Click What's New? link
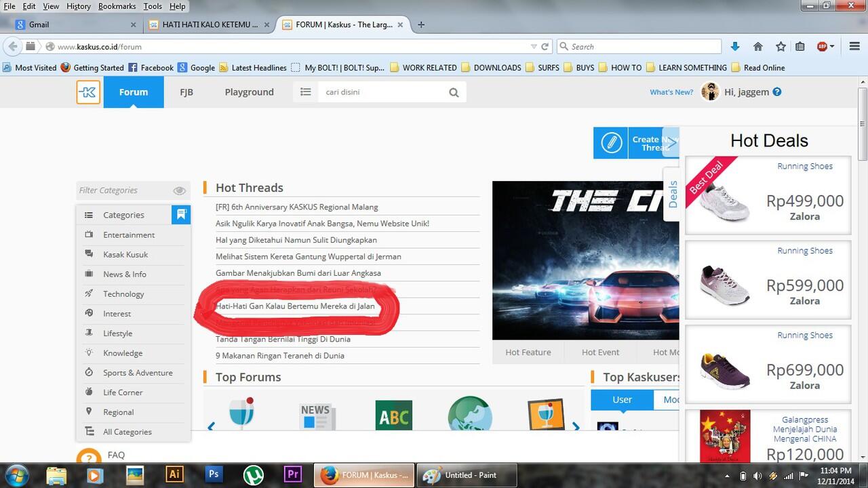868x488 pixels. tap(671, 92)
